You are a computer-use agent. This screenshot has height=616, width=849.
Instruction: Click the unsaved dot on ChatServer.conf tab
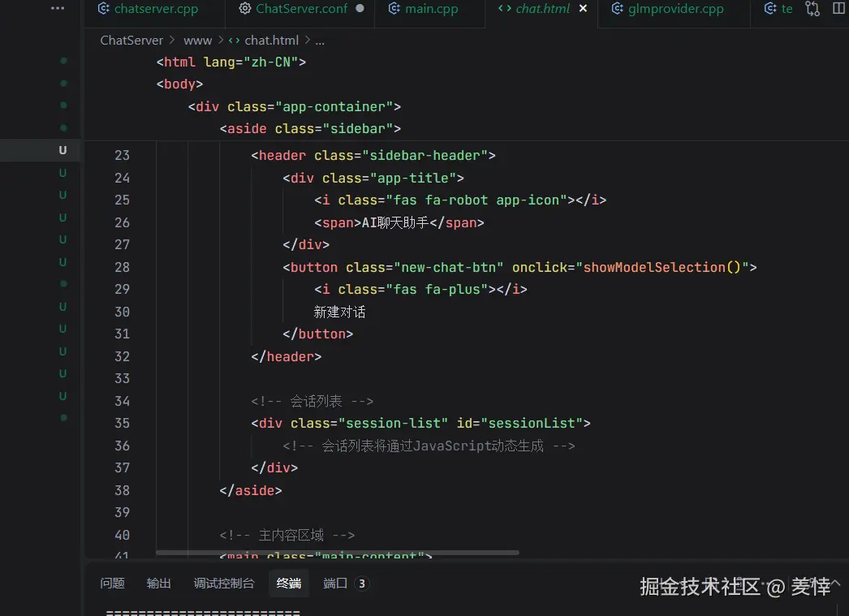[x=360, y=8]
